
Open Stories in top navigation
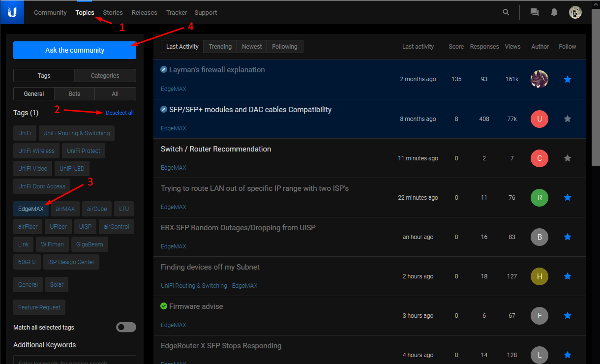pyautogui.click(x=113, y=13)
